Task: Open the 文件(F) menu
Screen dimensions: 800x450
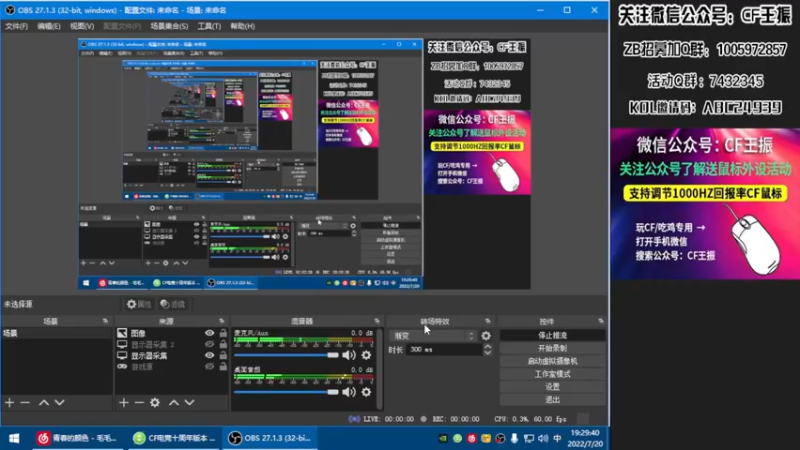Action: click(16, 26)
